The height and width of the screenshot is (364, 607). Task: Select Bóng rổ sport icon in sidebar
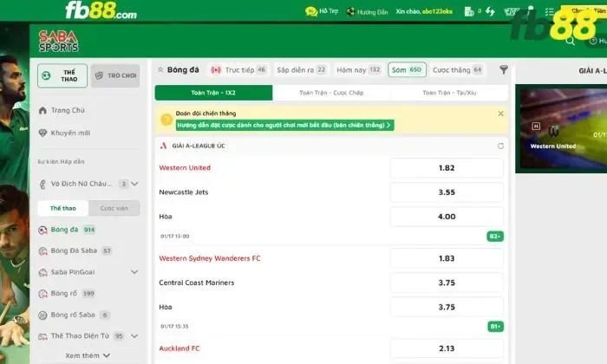coord(43,293)
